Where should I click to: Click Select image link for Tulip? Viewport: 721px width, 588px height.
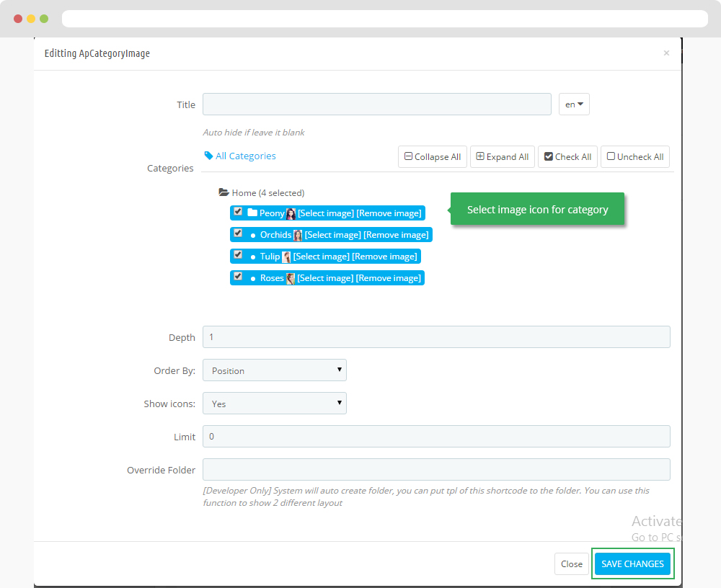click(x=320, y=257)
